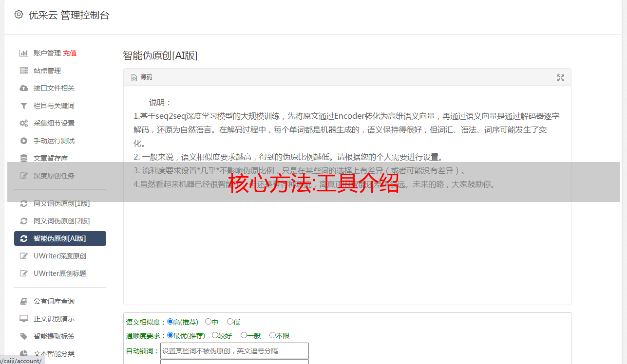Screen dimensions: 627x364
Task: Click the refresh icon for 智能伪原创[AI版]
Action: [23, 238]
